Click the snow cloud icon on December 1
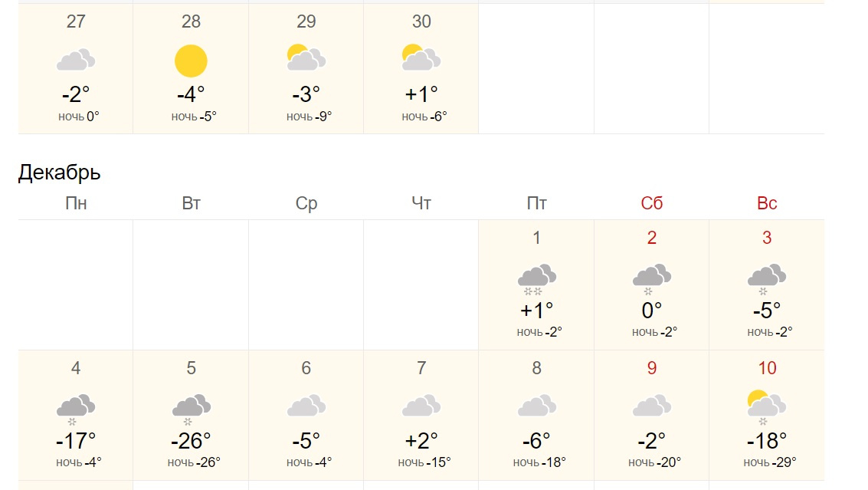The height and width of the screenshot is (490, 868). [x=536, y=278]
